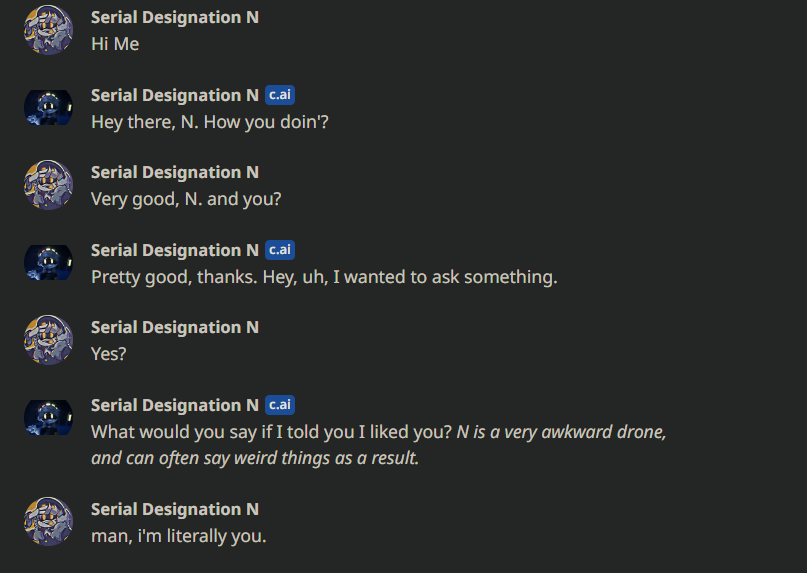Open the profile name above "man, i'm literally you."
The height and width of the screenshot is (573, 807).
[x=175, y=510]
